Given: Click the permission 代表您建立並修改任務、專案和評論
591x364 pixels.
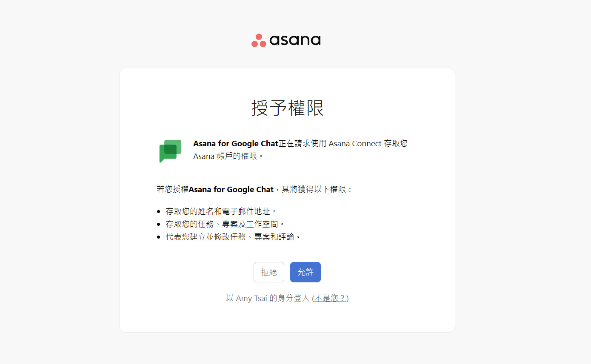Looking at the screenshot, I should click(234, 237).
